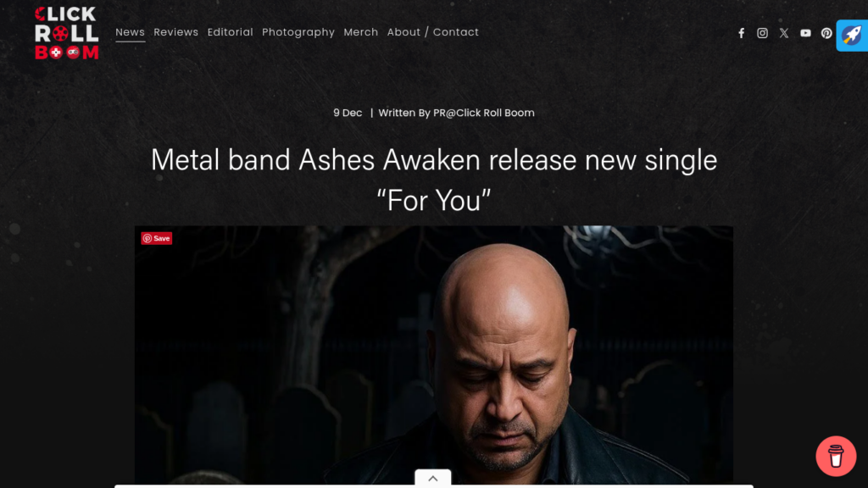Click the 9 Dec post date

coord(348,113)
